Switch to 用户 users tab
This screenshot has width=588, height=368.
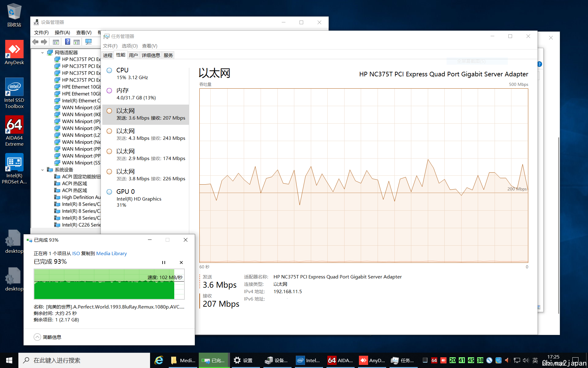[x=133, y=55]
